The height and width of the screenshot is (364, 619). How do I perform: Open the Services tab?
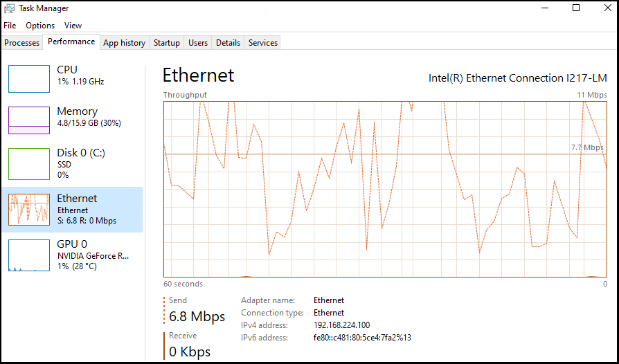(x=263, y=43)
